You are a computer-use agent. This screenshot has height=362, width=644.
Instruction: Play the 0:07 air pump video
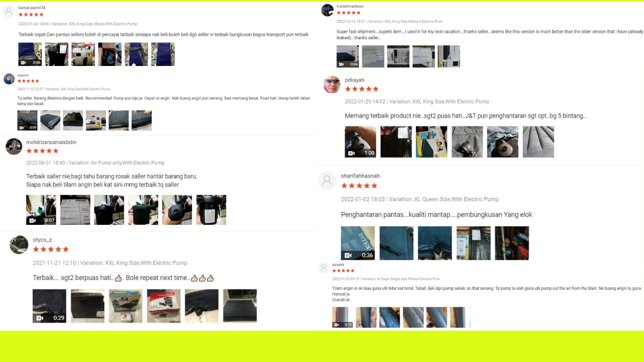pos(41,210)
